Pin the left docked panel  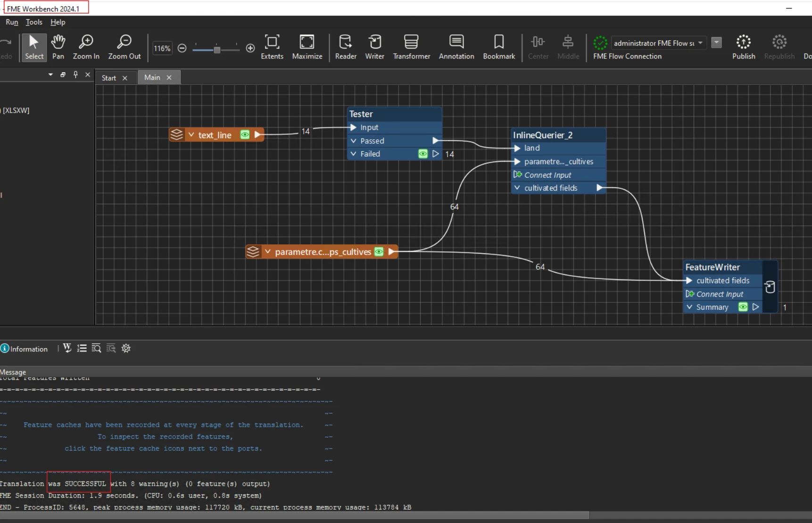[x=75, y=75]
